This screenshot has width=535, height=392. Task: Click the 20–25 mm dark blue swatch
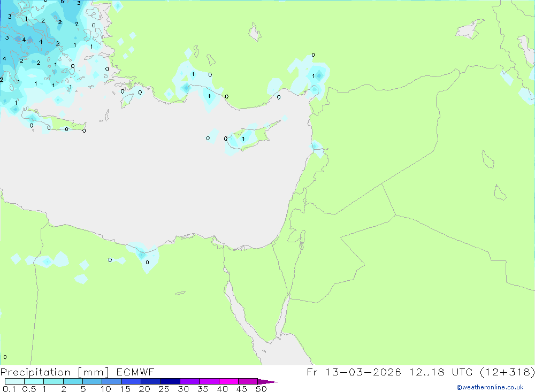(151, 381)
